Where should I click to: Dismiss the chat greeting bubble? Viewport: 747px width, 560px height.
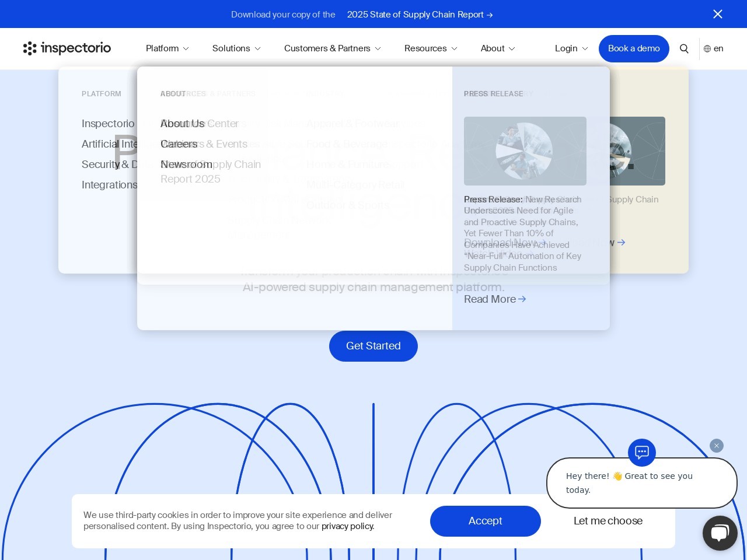click(x=717, y=446)
